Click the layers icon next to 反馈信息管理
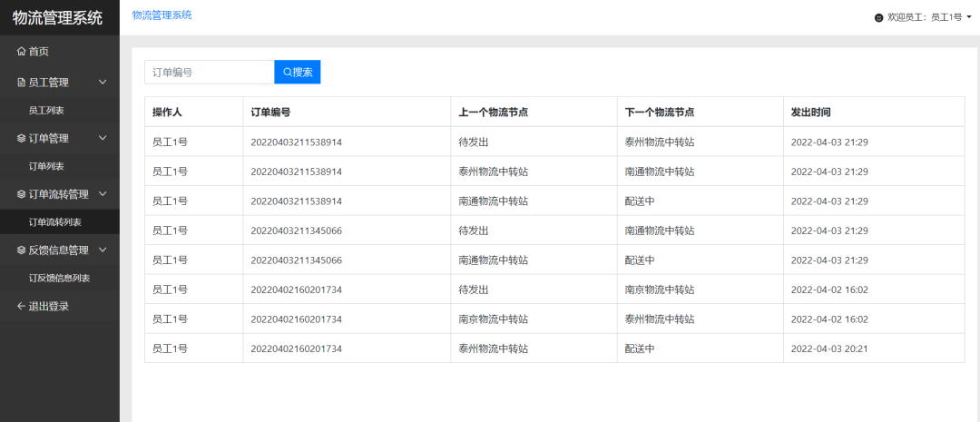Screen dimensions: 980x422 (21, 250)
